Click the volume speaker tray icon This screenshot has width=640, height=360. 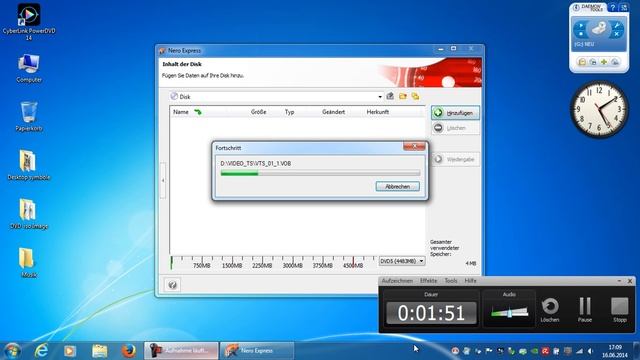click(x=590, y=351)
